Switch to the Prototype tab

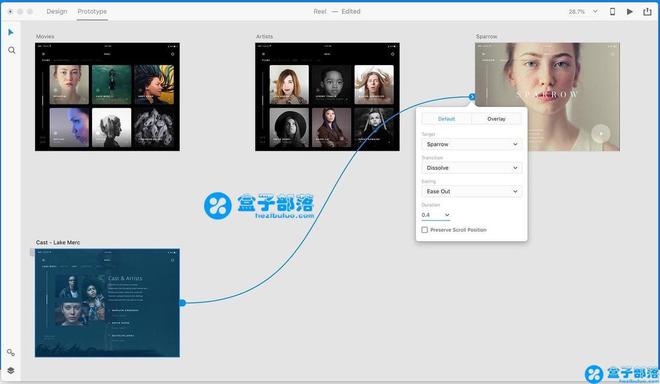coord(92,11)
